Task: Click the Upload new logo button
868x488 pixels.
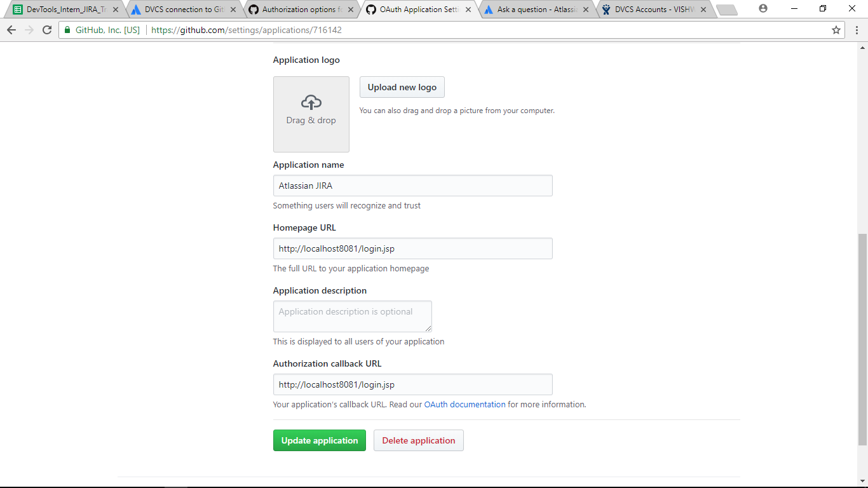Action: (x=402, y=87)
